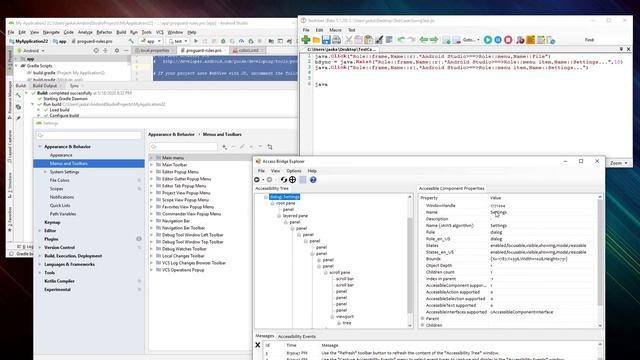This screenshot has height=360, width=640.
Task: Collapse the Appearance & Behavior settings group
Action: 40,147
